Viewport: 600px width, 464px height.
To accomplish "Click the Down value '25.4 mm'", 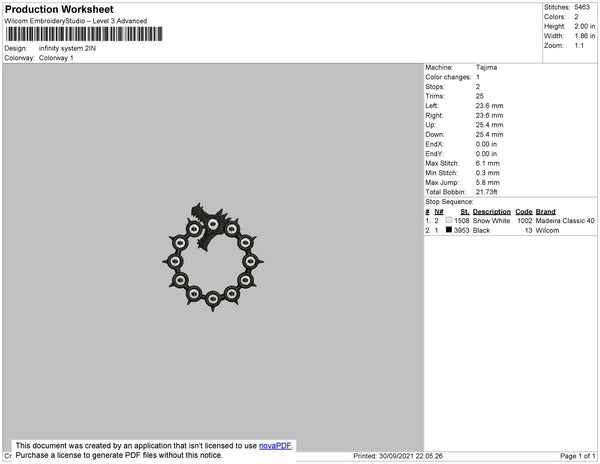I will pyautogui.click(x=489, y=135).
